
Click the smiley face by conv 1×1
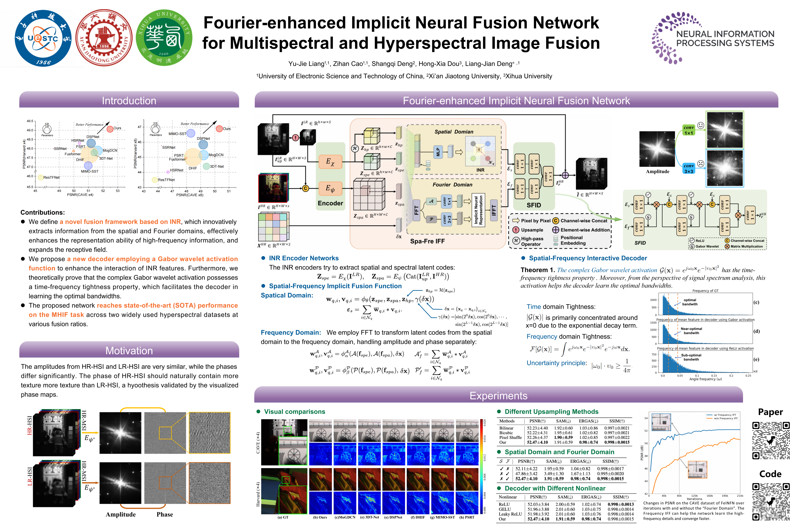point(701,125)
